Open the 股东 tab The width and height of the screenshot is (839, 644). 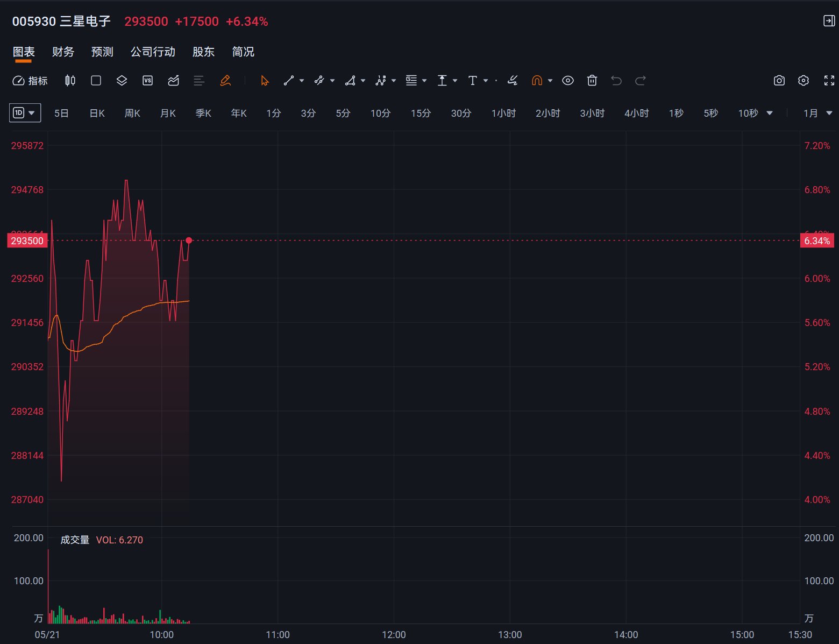tap(203, 52)
